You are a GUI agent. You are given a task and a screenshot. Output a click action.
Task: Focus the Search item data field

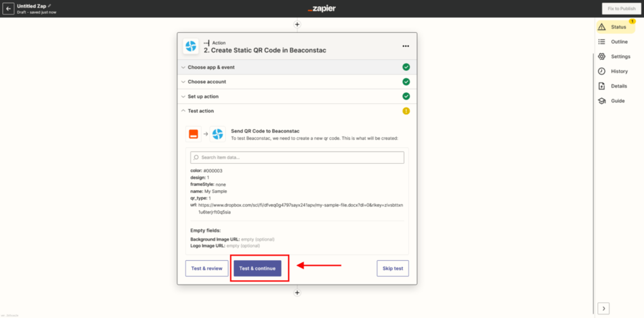[x=297, y=157]
